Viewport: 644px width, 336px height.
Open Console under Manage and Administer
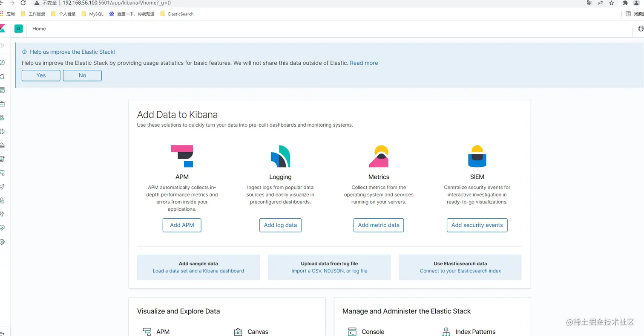point(366,332)
